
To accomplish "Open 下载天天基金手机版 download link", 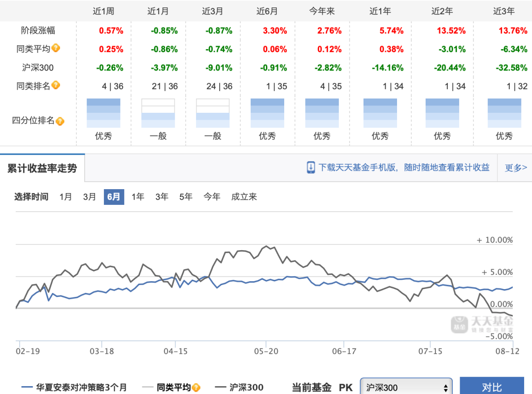I will point(404,167).
